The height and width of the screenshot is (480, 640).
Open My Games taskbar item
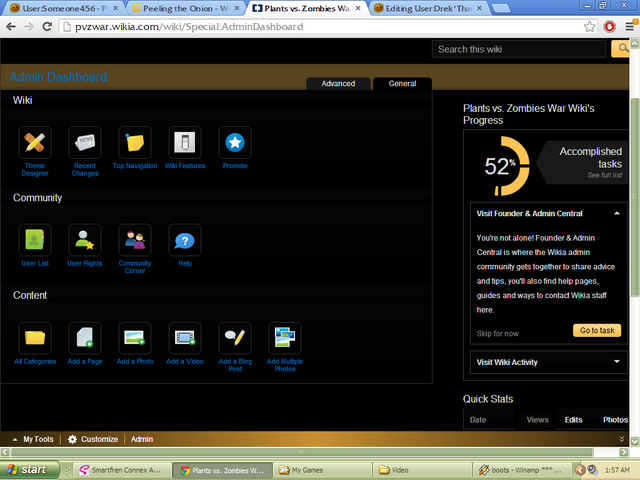coord(322,470)
